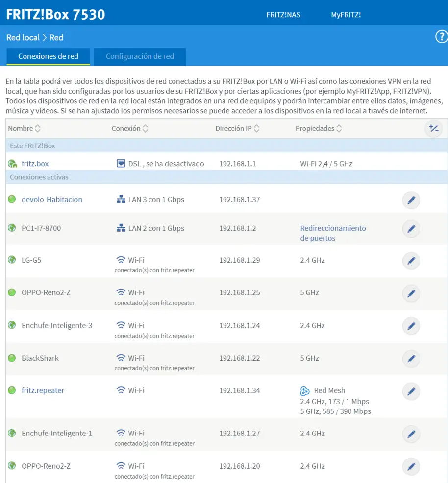
Task: Click the Wi-Fi icon in the LG-G5 row
Action: [121, 260]
